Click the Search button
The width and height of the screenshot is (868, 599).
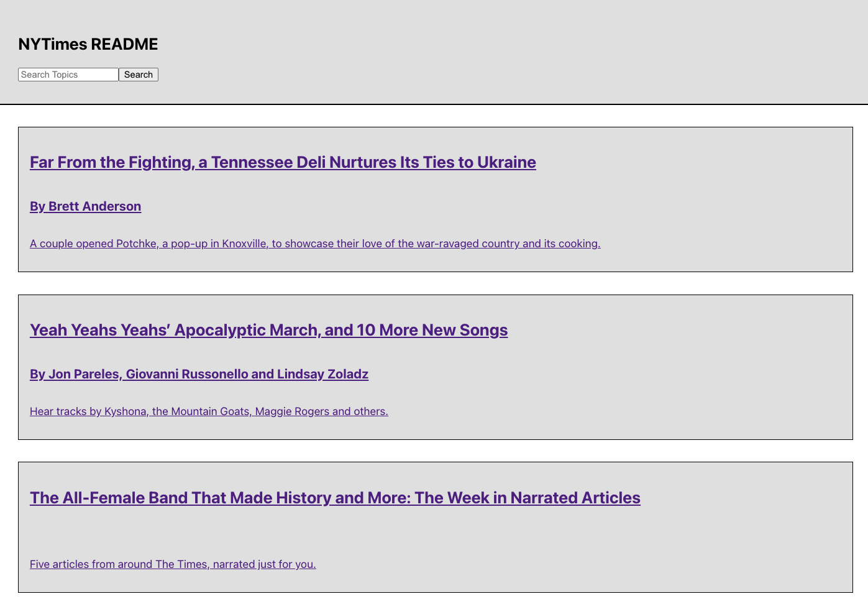coord(138,75)
